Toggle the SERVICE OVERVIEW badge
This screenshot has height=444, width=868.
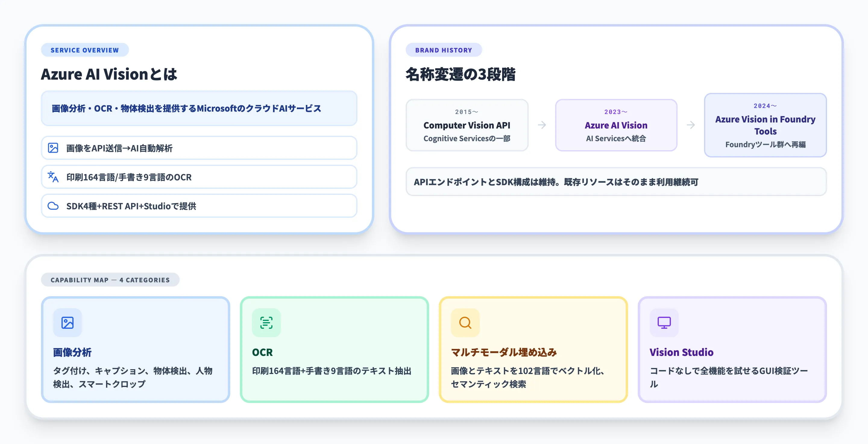click(85, 50)
